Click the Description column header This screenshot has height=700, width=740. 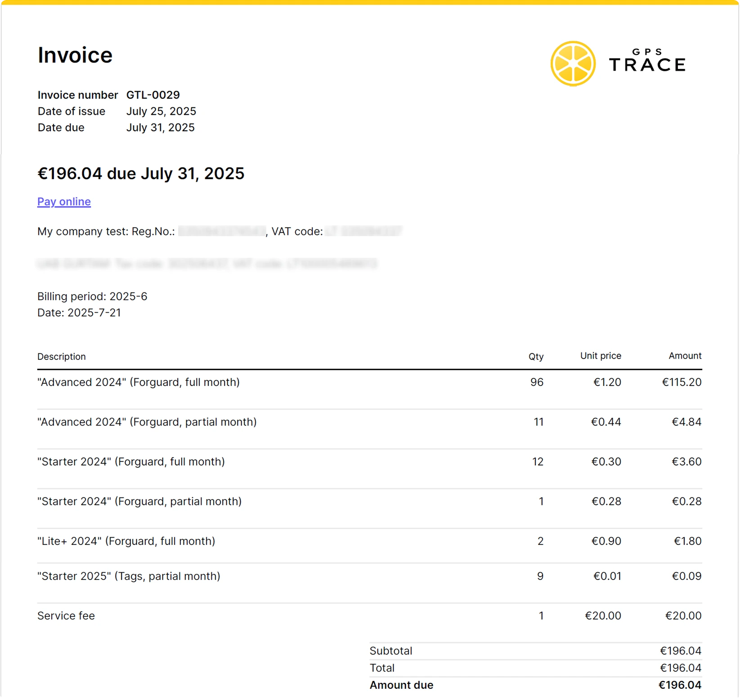pos(61,356)
